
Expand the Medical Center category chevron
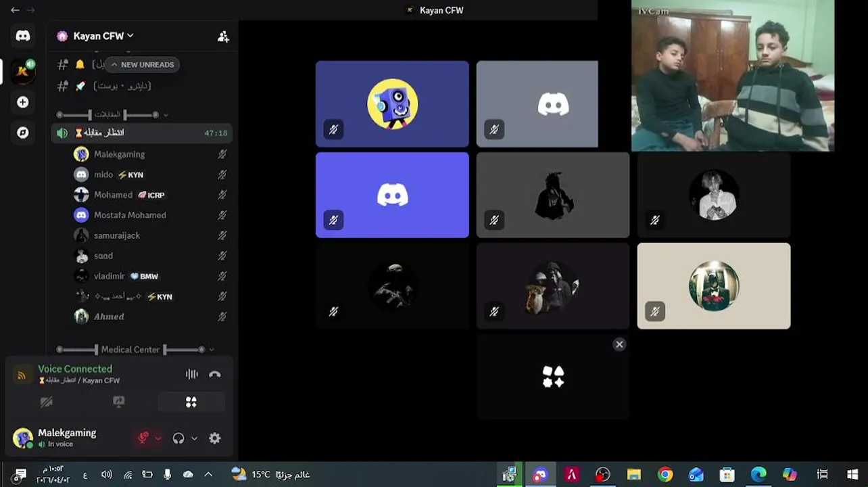[212, 350]
